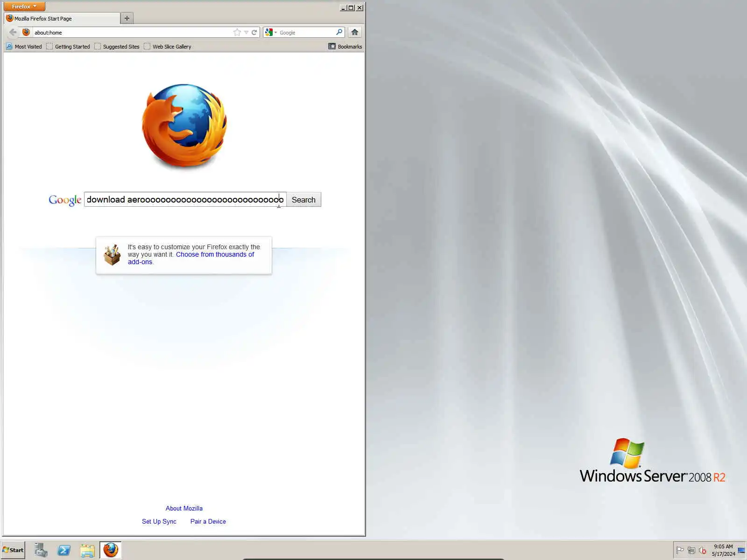Click the muted volume tray icon
This screenshot has width=747, height=560.
(703, 550)
